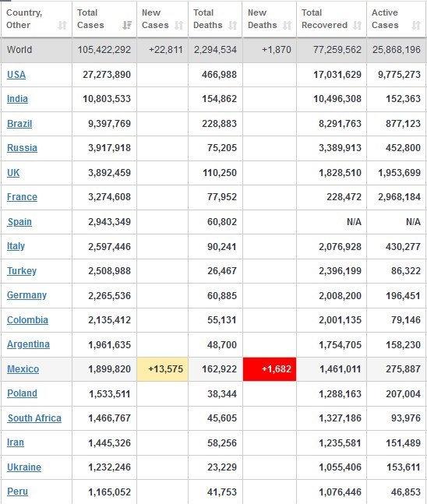Open the Ukraine country link
Viewport: 427px width, 504px height.
(x=24, y=467)
